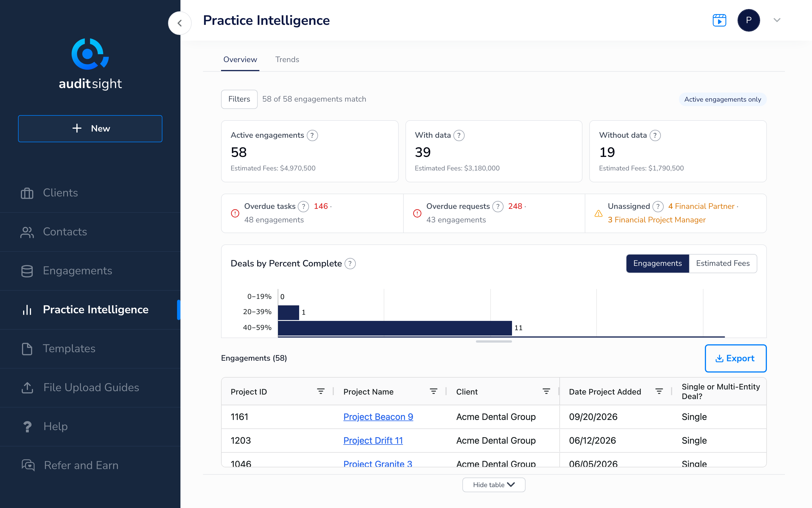Open Help from the sidebar

click(90, 427)
